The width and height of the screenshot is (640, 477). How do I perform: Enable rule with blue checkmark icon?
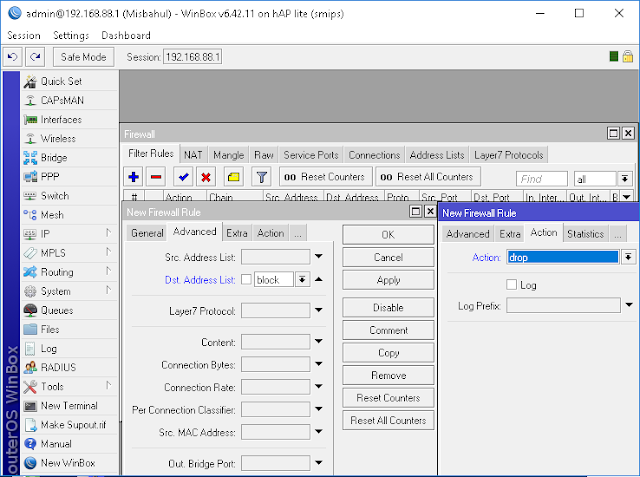183,177
